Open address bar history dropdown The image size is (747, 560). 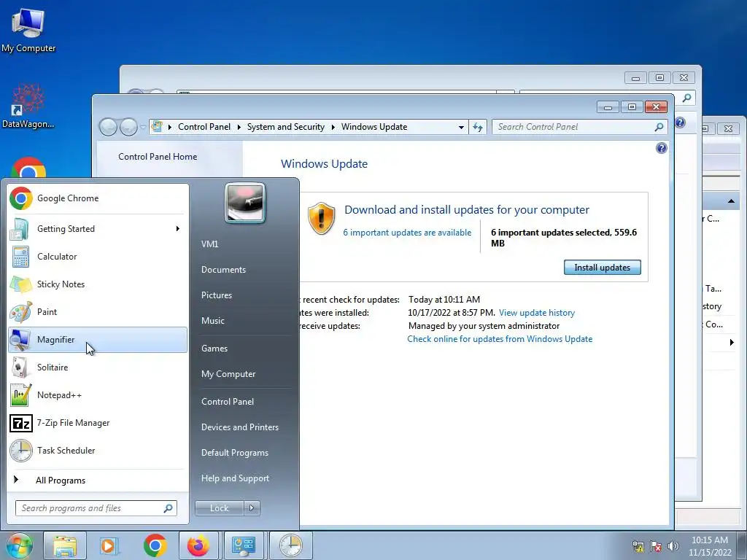[461, 127]
